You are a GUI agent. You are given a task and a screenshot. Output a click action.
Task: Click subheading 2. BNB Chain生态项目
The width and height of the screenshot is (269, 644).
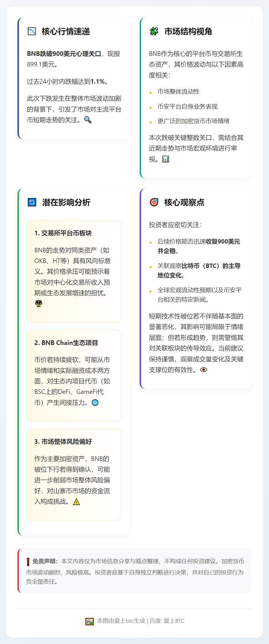click(66, 343)
